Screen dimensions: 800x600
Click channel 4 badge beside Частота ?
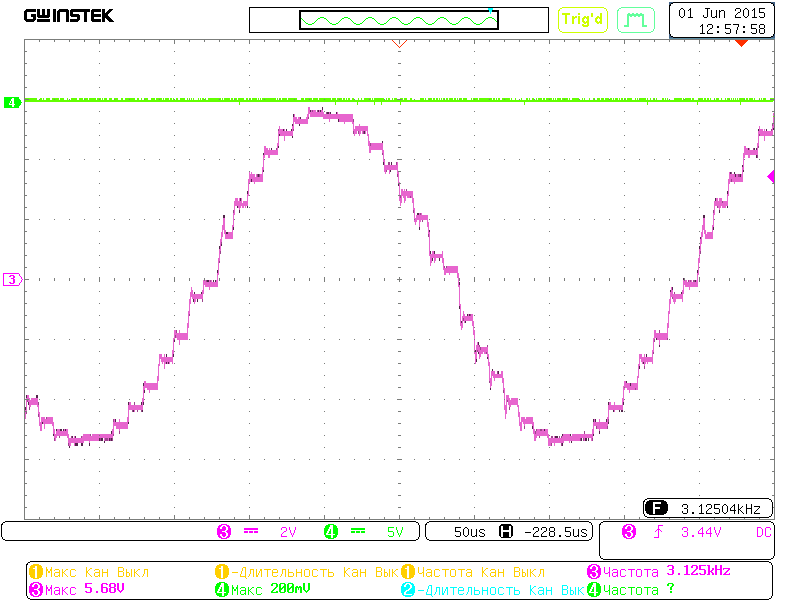(x=594, y=589)
